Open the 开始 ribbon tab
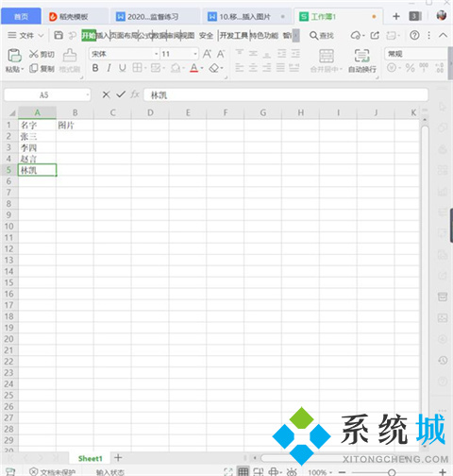Screen dimensions: 453x476 [89, 35]
